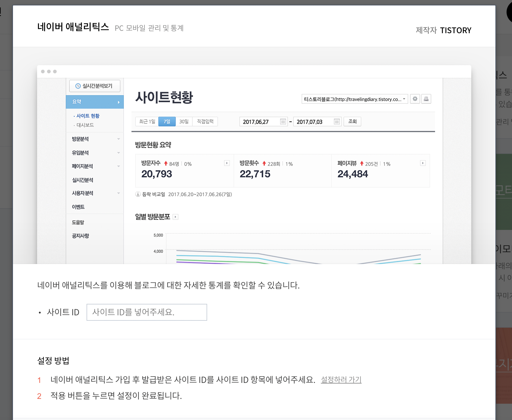Click the 방문현황 요약 heading
Image resolution: width=512 pixels, height=420 pixels.
click(153, 145)
